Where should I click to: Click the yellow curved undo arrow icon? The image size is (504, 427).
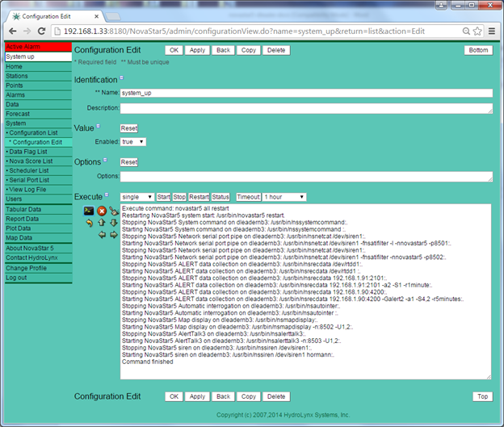(x=90, y=223)
